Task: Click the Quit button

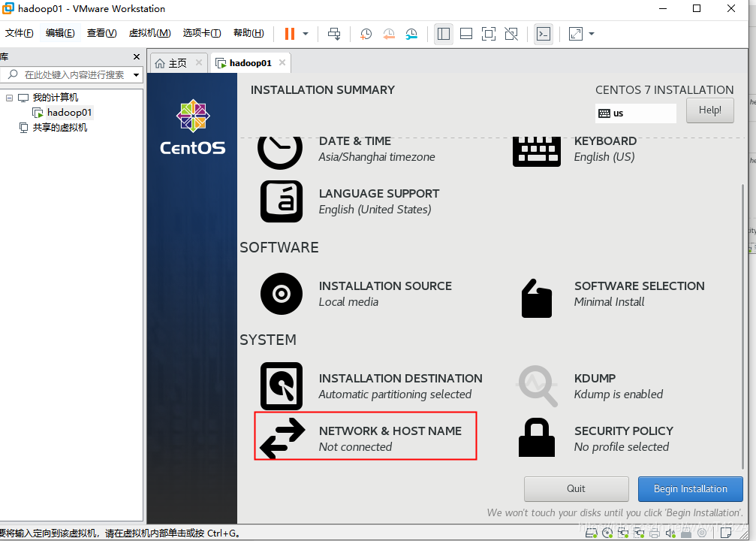Action: [x=576, y=489]
